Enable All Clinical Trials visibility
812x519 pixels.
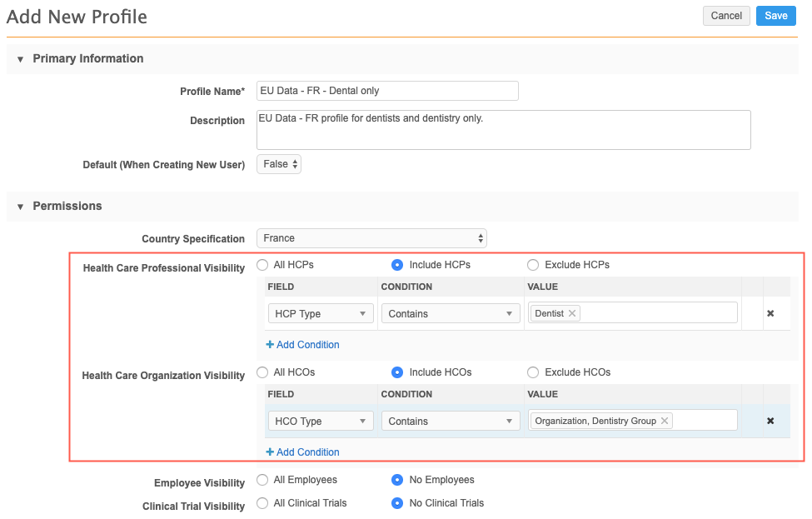click(x=262, y=503)
